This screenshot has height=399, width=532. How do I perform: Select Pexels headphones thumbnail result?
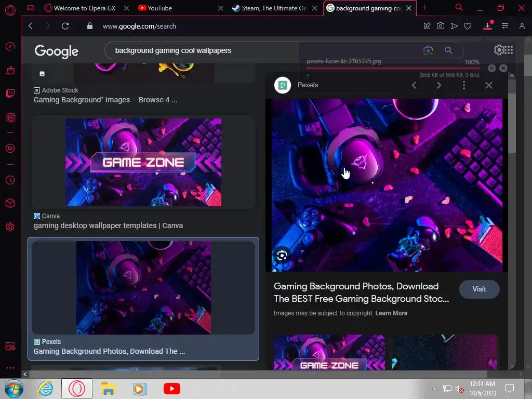point(143,287)
